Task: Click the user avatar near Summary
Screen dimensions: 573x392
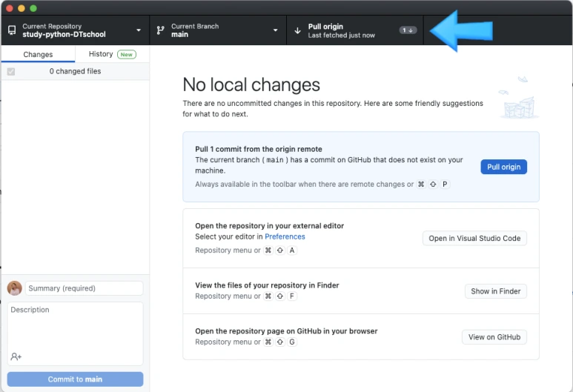Action: pos(15,288)
